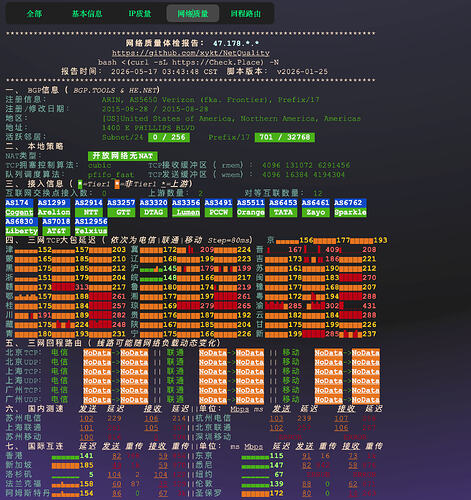The width and height of the screenshot is (471, 500).
Task: Click the 上海联通 speed test row
Action: tap(97, 427)
